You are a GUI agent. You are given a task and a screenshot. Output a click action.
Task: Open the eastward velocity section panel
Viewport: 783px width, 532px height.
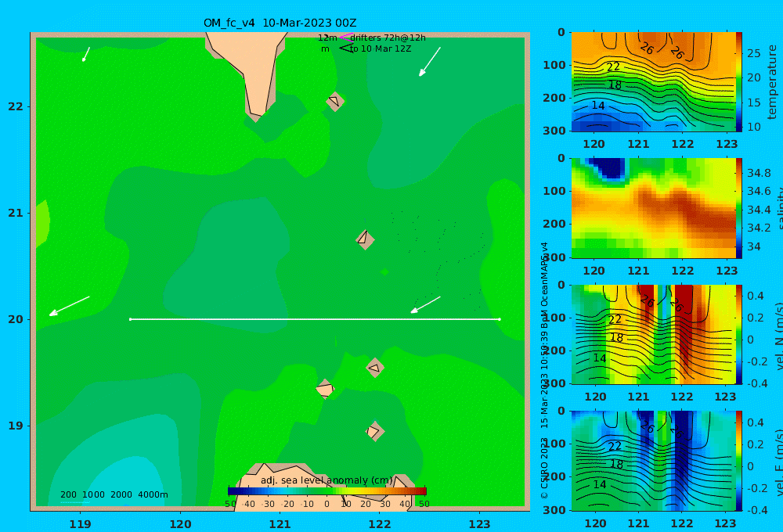tap(653, 461)
